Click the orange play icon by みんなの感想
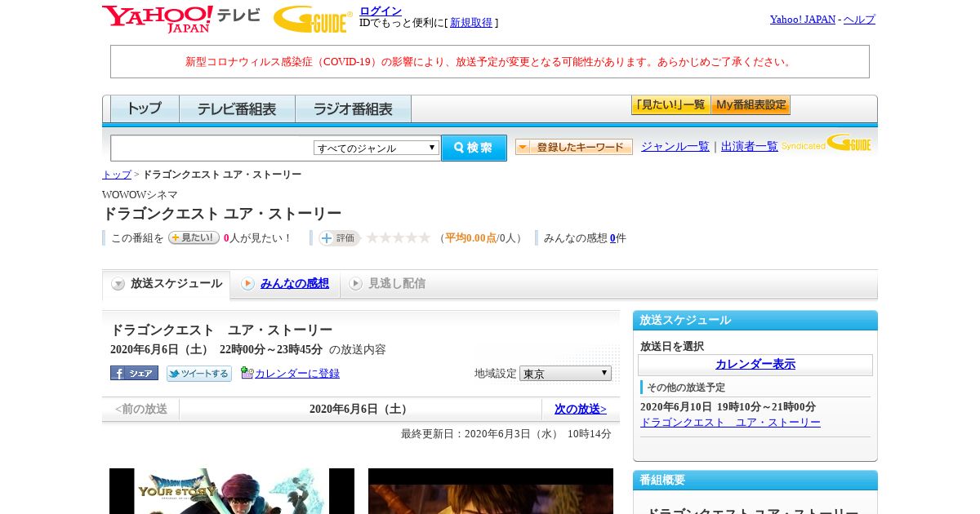 point(247,284)
